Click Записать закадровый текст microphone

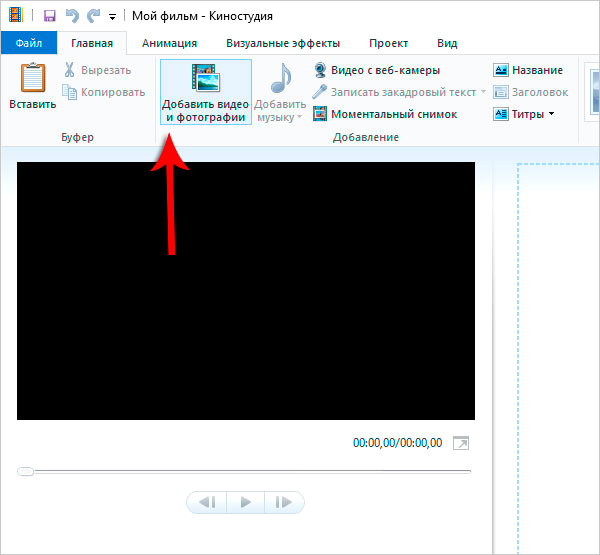pyautogui.click(x=394, y=92)
